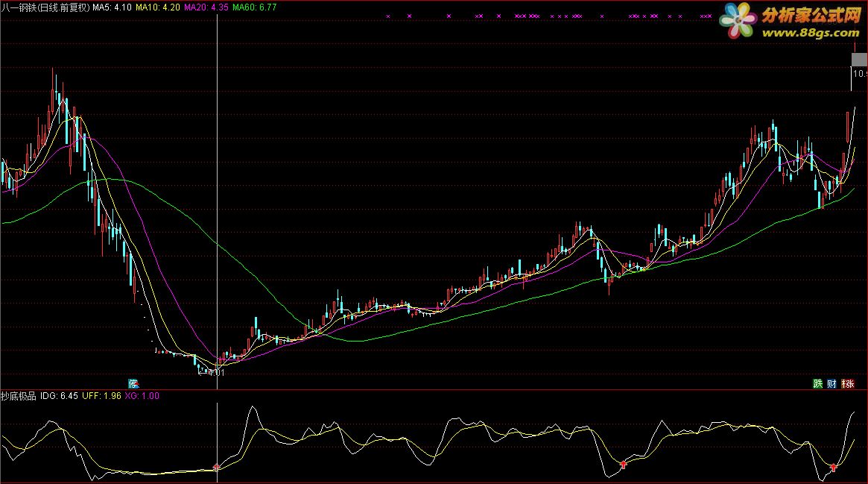This screenshot has height=484, width=868.
Task: Click the gray price tag box at top right
Action: [x=859, y=60]
